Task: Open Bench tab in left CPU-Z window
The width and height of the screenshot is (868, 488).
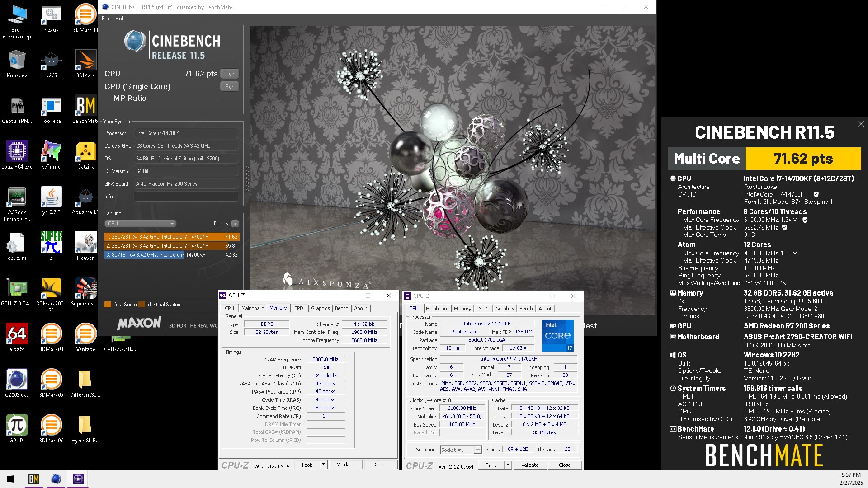Action: [342, 308]
